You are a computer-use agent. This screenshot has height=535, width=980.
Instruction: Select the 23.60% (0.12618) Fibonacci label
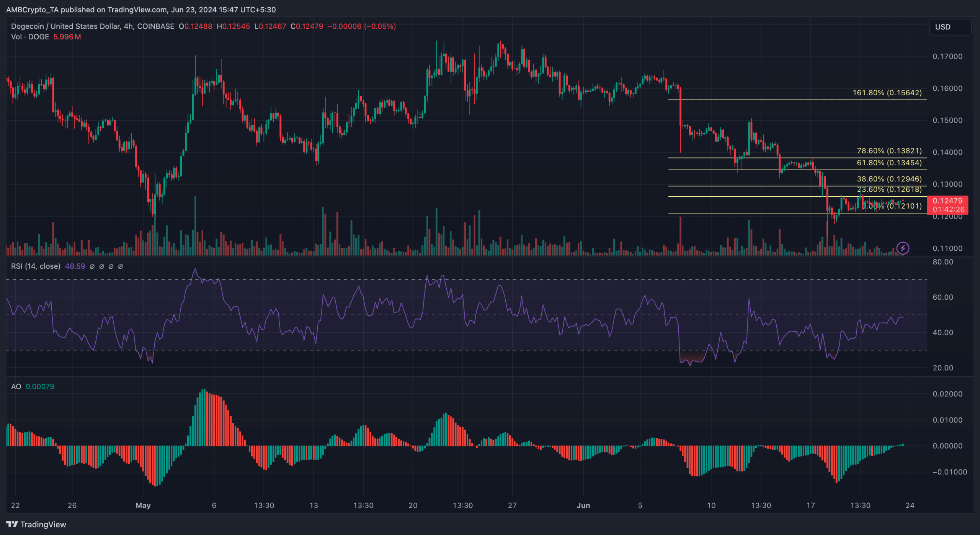point(889,189)
